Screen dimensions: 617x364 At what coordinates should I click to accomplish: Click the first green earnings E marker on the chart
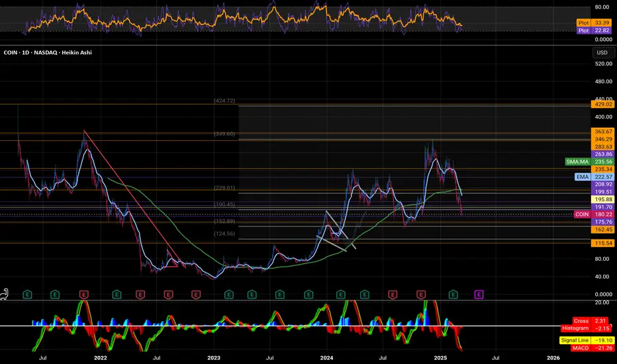pyautogui.click(x=27, y=295)
